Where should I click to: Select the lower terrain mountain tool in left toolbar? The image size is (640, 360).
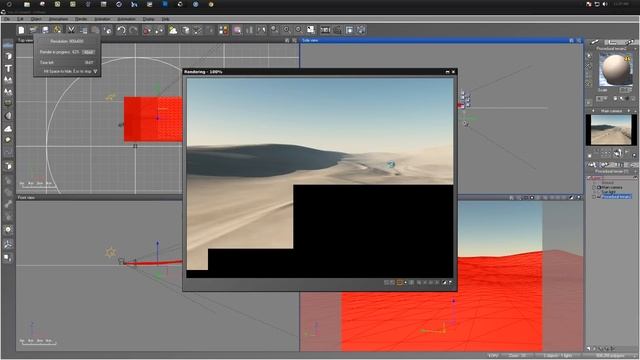click(8, 92)
